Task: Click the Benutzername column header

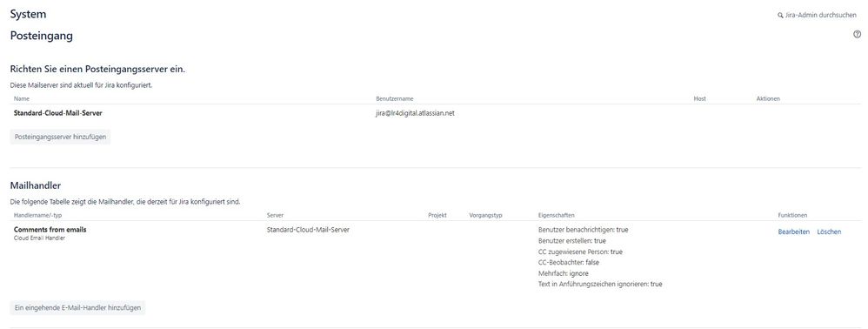Action: pos(395,98)
